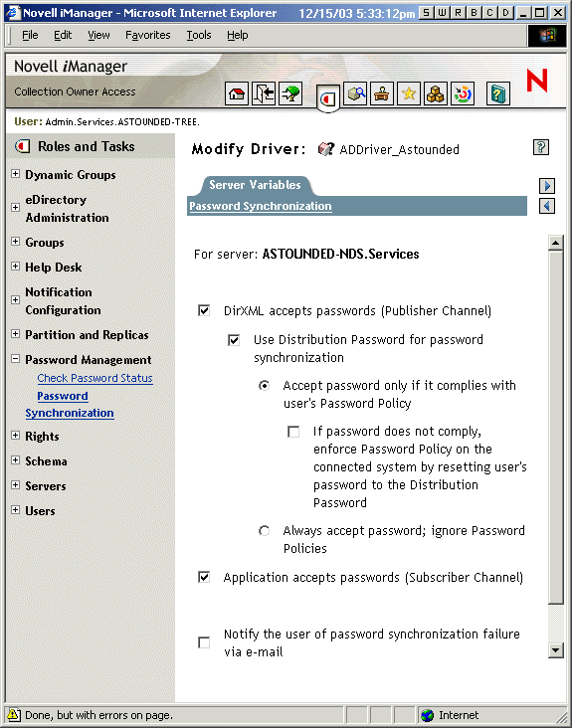Open the File menu
Screen dimensions: 572x728
[30, 35]
